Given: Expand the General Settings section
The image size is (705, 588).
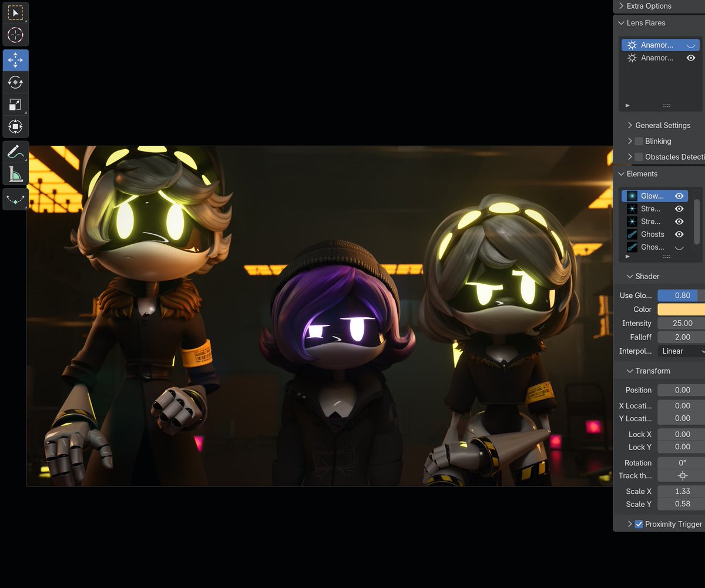Looking at the screenshot, I should pyautogui.click(x=630, y=126).
